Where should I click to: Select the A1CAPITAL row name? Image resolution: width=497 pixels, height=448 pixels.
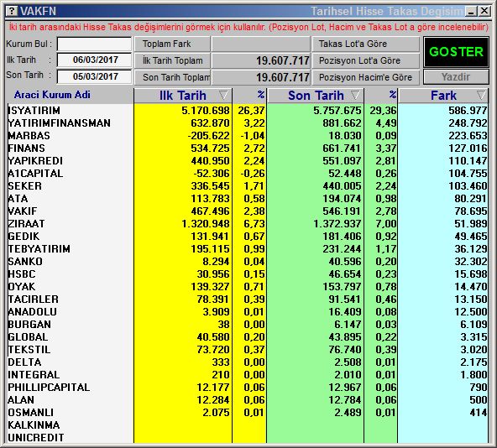(x=35, y=174)
